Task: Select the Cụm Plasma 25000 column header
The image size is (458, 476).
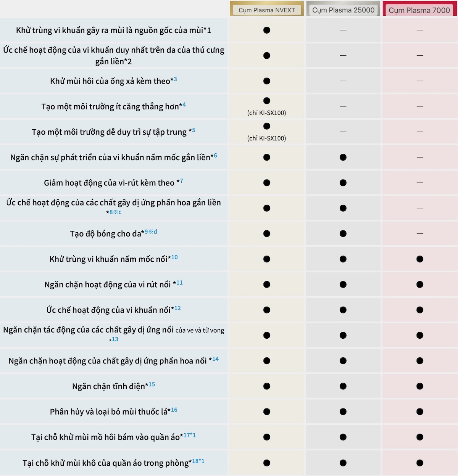Action: click(343, 10)
